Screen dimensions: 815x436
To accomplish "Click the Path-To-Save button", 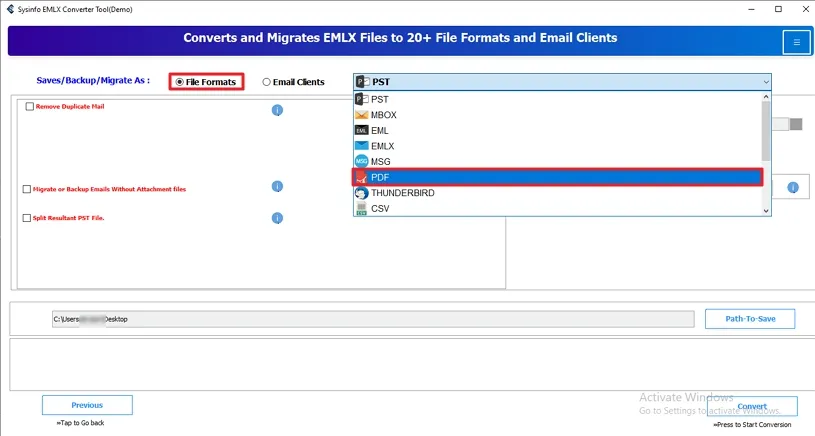I will tap(750, 319).
